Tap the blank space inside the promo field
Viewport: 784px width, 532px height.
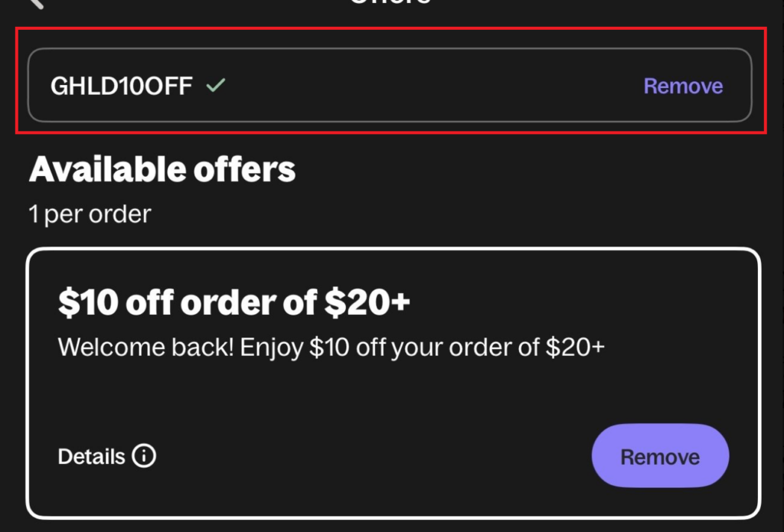point(429,86)
